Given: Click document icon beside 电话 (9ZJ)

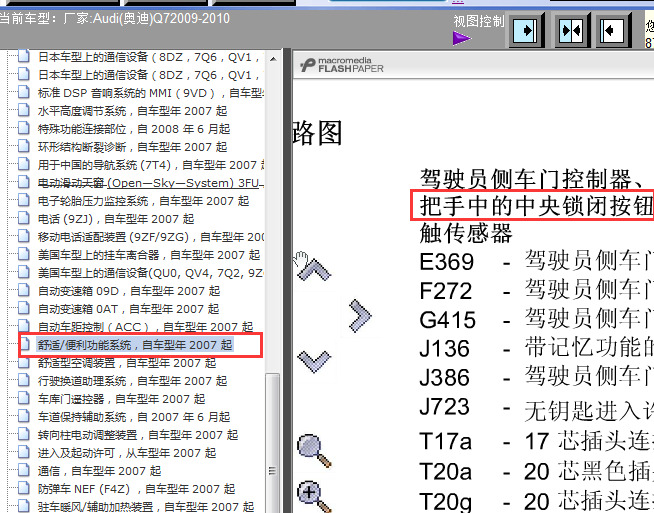Looking at the screenshot, I should tap(24, 218).
